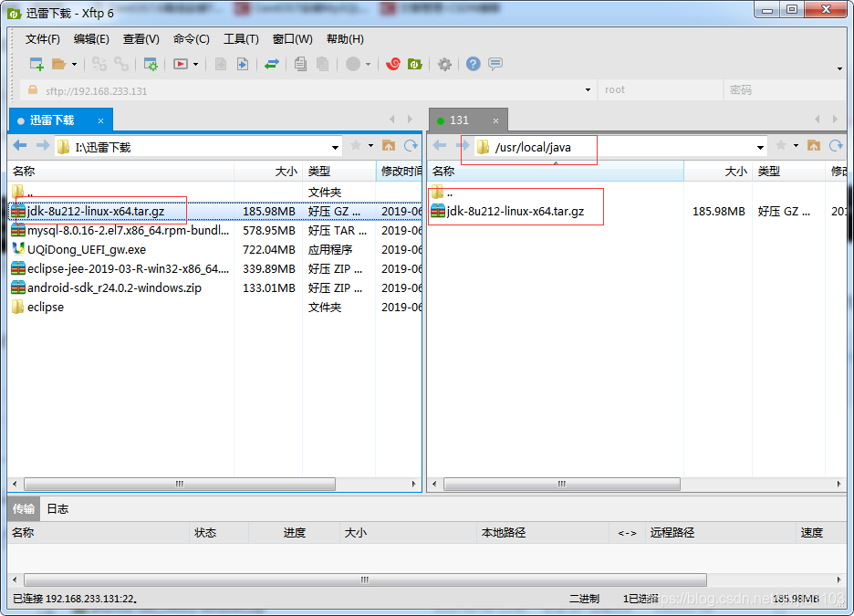Open the 查看(V) menu
The width and height of the screenshot is (854, 616).
pyautogui.click(x=141, y=39)
